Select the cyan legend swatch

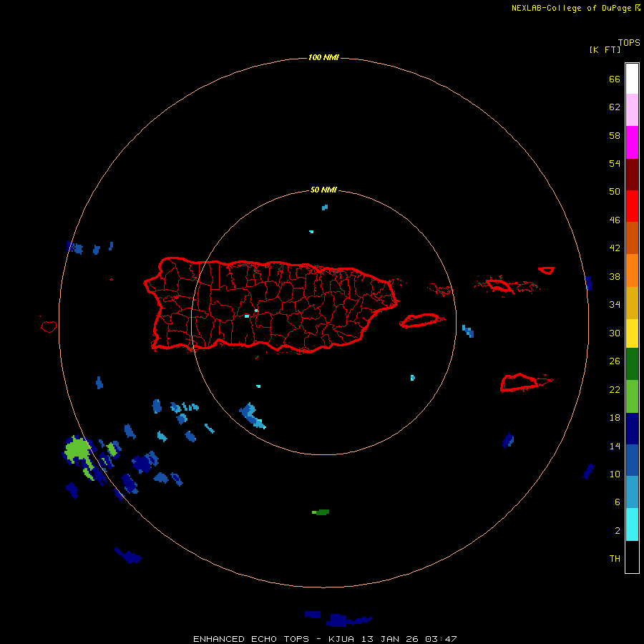(x=632, y=524)
